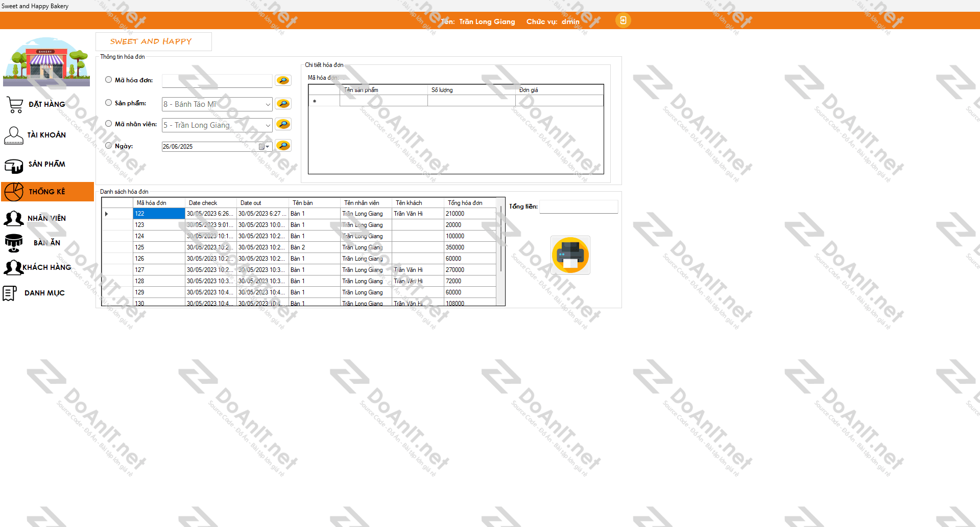
Task: Go to the BÀN ĂN menu
Action: pyautogui.click(x=47, y=243)
